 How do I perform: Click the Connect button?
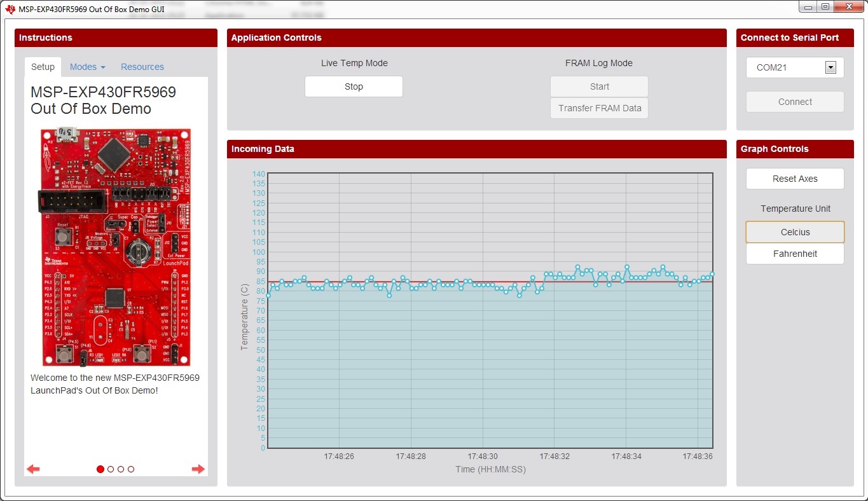(x=795, y=102)
